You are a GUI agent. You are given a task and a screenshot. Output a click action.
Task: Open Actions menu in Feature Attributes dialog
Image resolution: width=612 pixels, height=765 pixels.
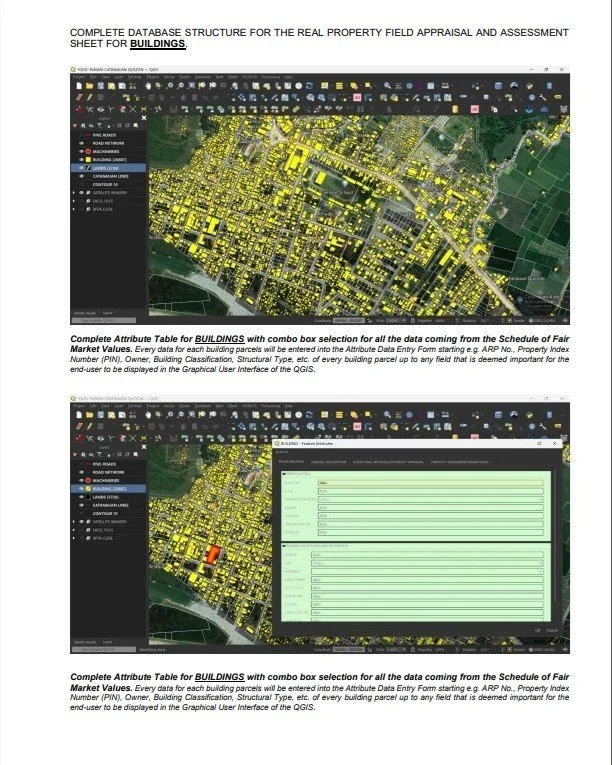(x=282, y=452)
